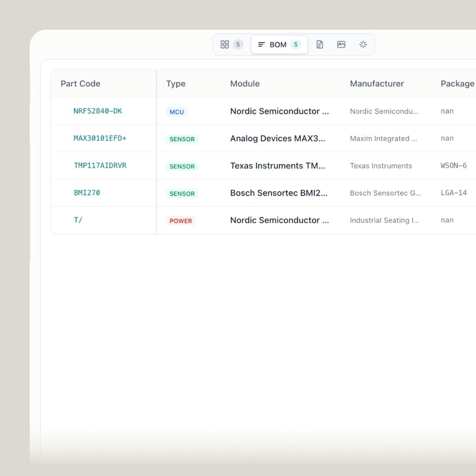The width and height of the screenshot is (476, 476).
Task: Click manufacturer Texas Instruments
Action: (x=381, y=166)
